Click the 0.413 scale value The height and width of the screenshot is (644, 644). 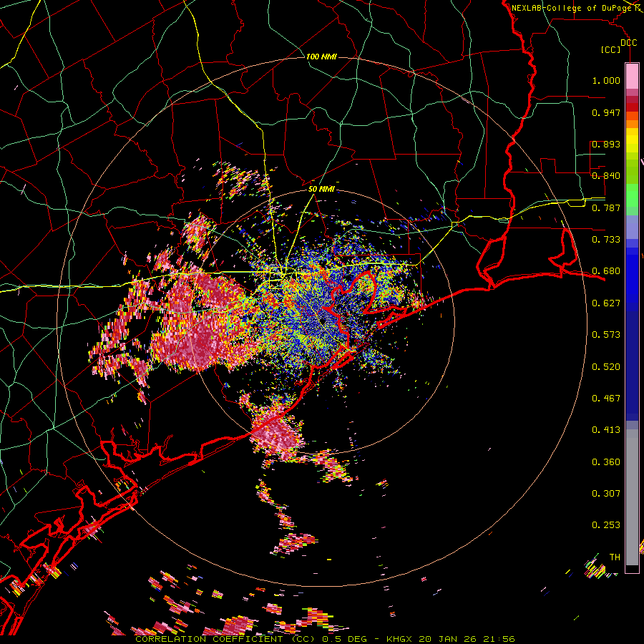pos(606,430)
